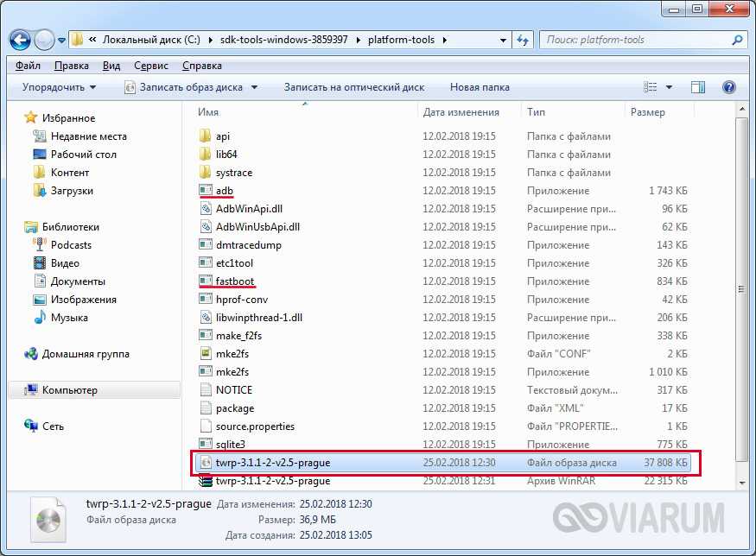
Task: Toggle the preview pane icon
Action: pos(698,87)
